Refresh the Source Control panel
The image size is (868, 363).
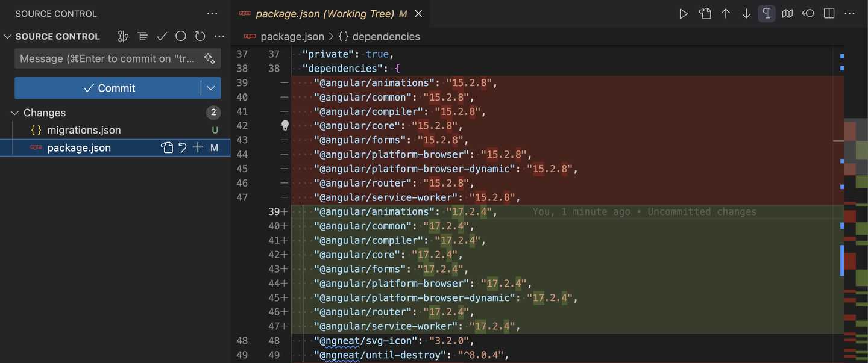click(x=200, y=36)
